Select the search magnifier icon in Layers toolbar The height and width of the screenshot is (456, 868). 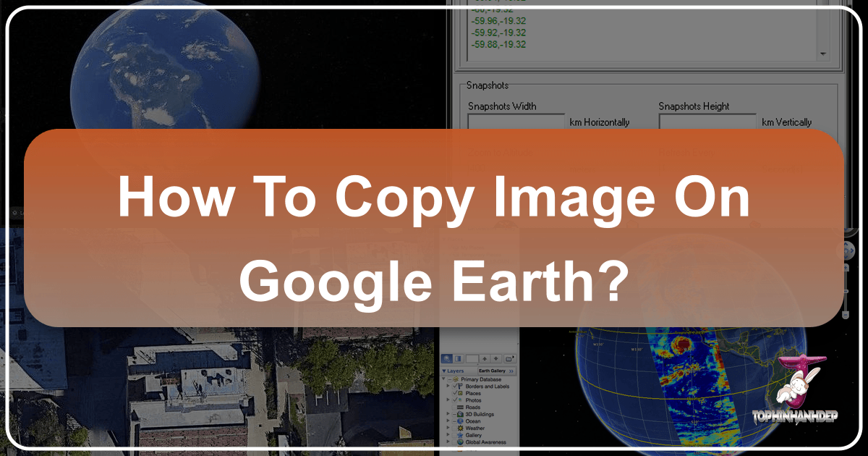[447, 358]
